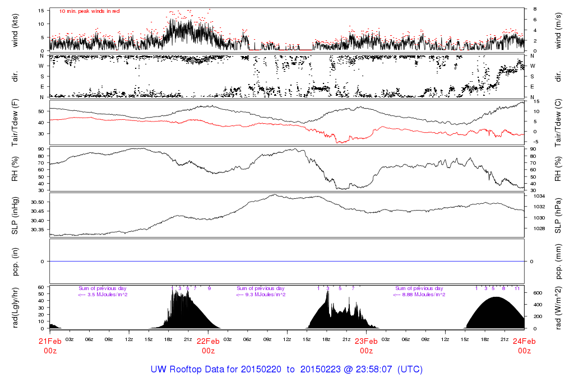Click the "pcp. (in)" axis label
Viewport: 574px width, 392px height.
(16, 261)
